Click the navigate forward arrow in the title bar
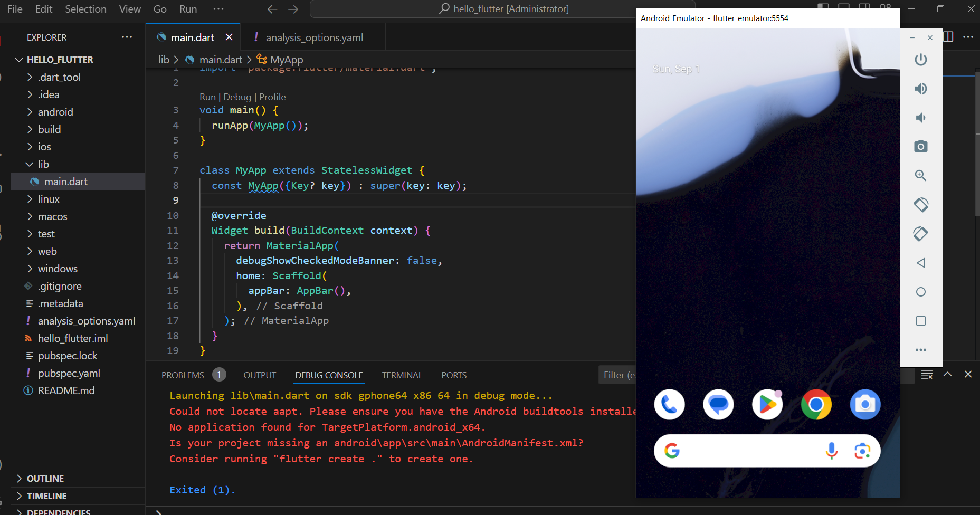The width and height of the screenshot is (980, 515). (293, 9)
